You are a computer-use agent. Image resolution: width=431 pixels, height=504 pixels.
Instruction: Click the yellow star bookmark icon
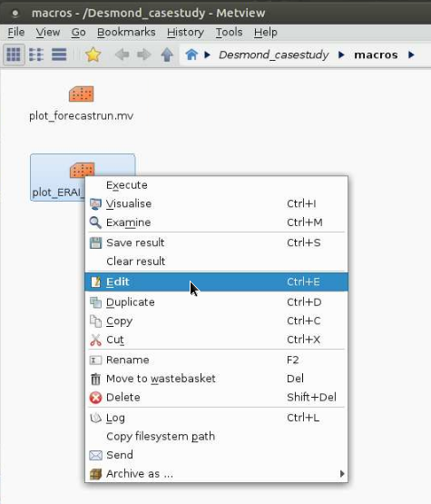tap(93, 54)
